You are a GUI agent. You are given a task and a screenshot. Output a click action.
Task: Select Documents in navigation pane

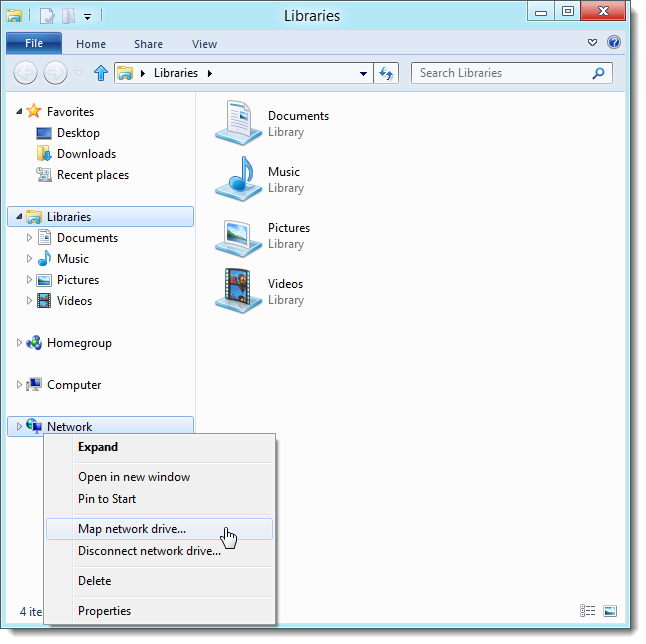(x=87, y=238)
